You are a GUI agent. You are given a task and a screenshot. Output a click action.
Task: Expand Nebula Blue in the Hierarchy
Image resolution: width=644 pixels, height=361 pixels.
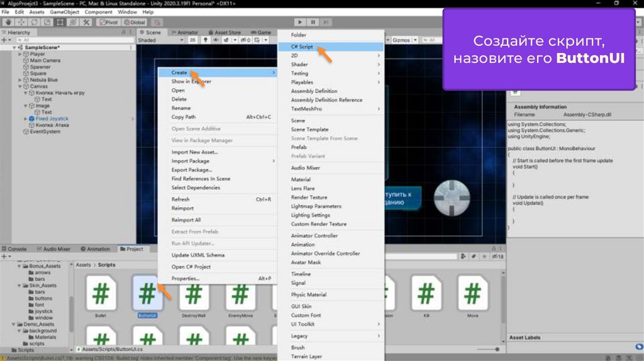pos(19,80)
